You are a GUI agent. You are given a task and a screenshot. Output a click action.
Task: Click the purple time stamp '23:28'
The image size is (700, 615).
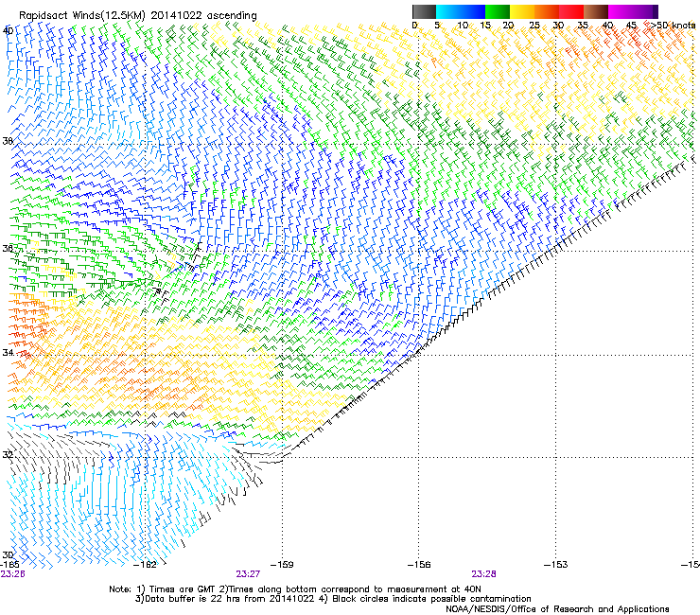[x=484, y=574]
